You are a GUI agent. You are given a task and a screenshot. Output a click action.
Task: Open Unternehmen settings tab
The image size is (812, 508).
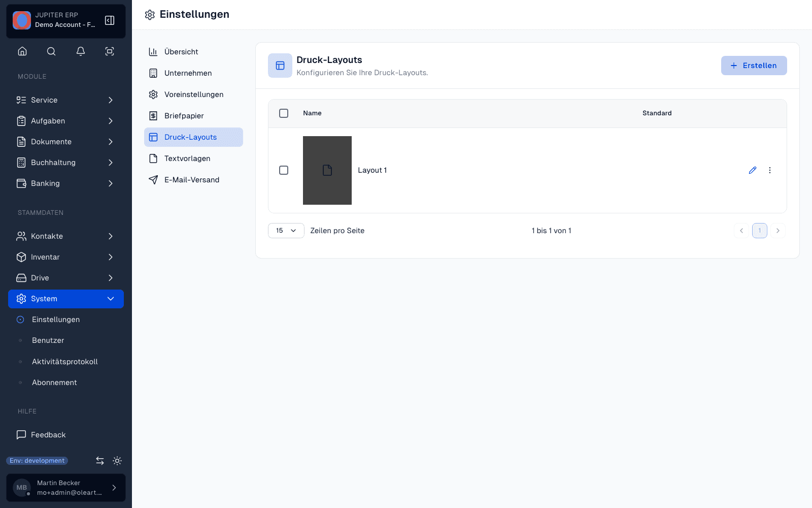[x=193, y=73]
